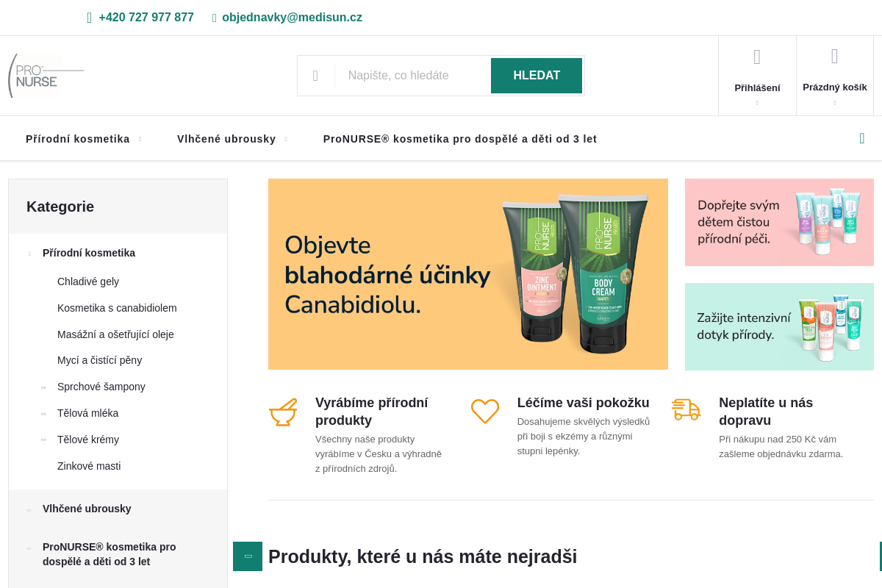Select Sprchové šampony category
Viewport: 882px width, 588px height.
coord(101,387)
